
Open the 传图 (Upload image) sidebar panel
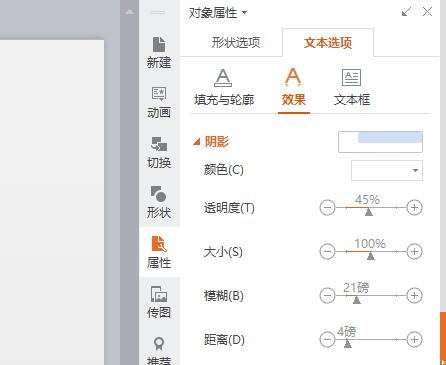pos(159,302)
